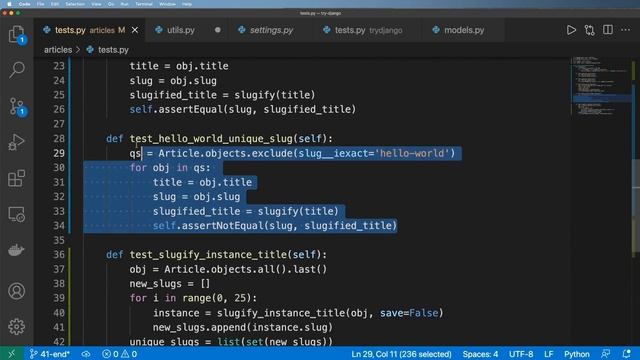Screen dimensions: 640x360
Task: Click the minimap code overview
Action: pos(600,86)
